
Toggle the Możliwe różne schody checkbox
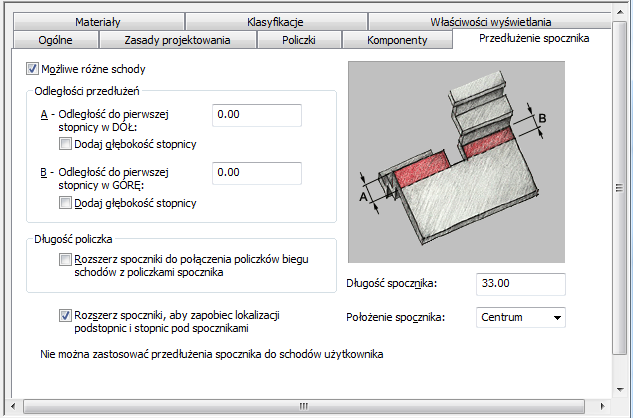32,69
